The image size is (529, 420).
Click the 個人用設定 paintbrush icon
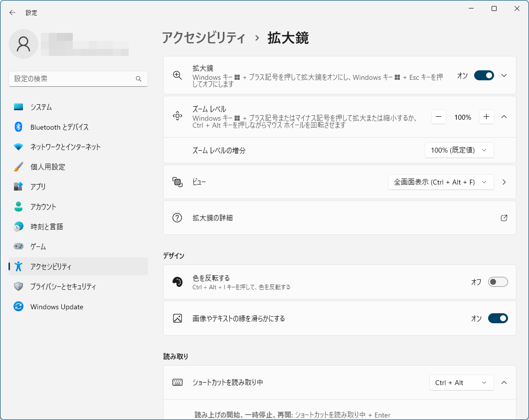18,167
